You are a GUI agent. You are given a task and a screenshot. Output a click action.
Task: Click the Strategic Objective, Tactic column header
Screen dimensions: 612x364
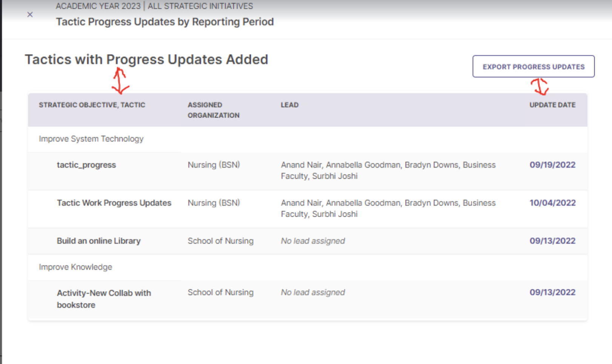coord(92,105)
